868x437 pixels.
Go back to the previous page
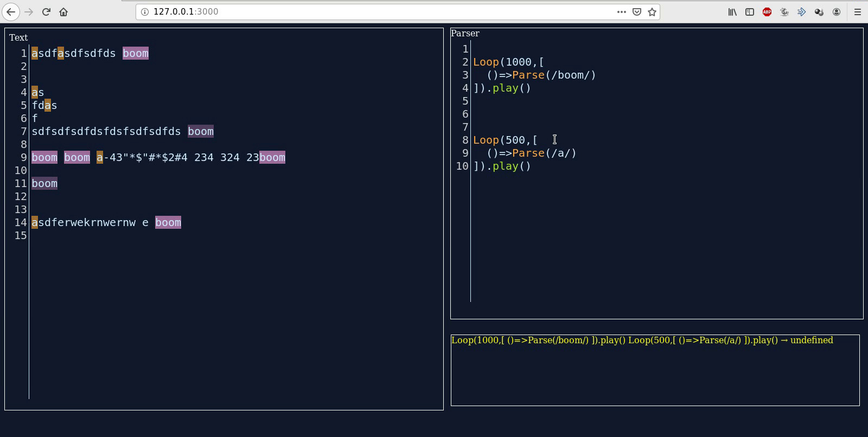pyautogui.click(x=11, y=11)
